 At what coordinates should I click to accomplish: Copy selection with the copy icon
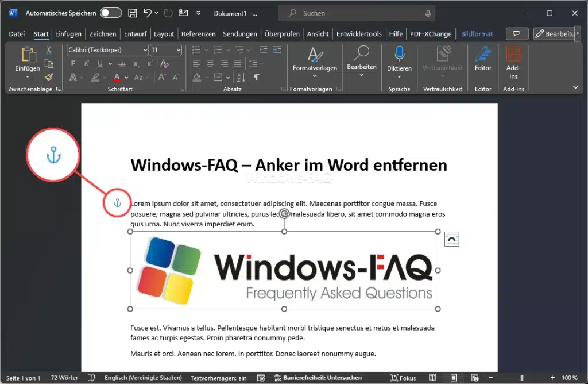(x=49, y=64)
